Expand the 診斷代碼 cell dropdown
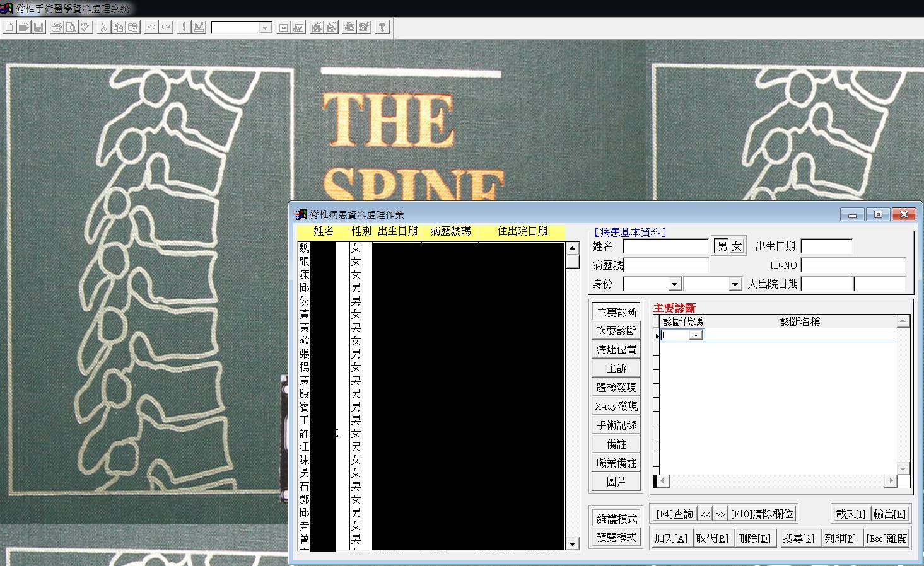 pyautogui.click(x=696, y=335)
